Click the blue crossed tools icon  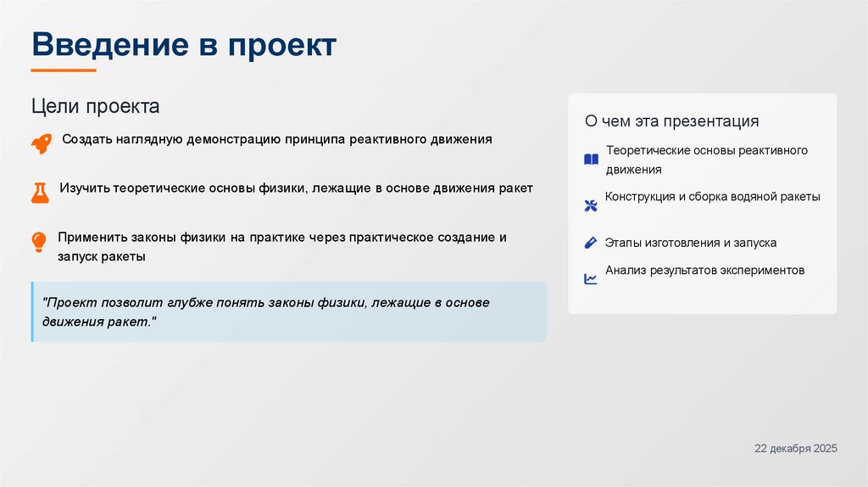click(591, 205)
